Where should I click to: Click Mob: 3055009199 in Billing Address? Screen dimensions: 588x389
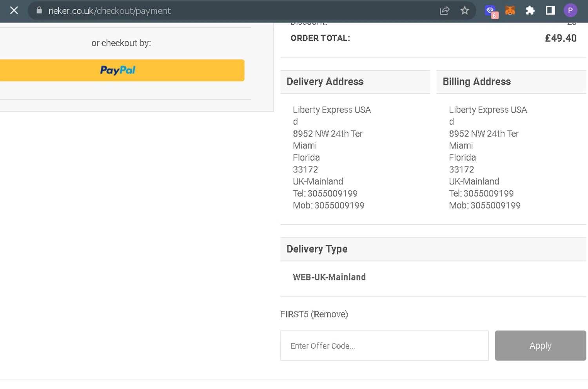tap(485, 205)
